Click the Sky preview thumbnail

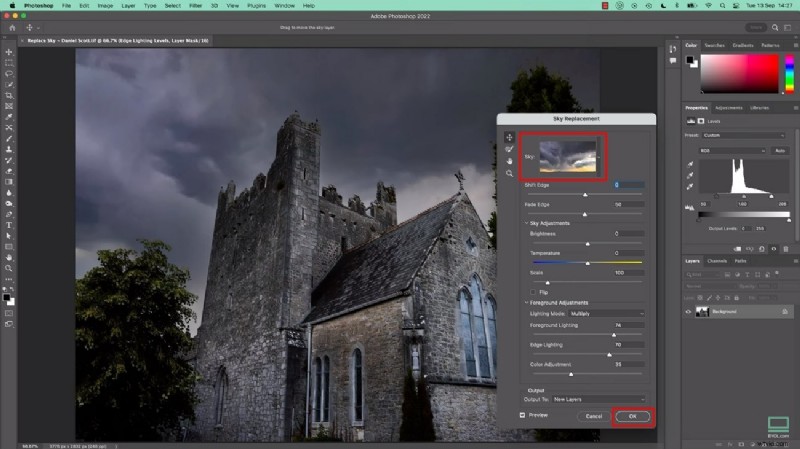pyautogui.click(x=567, y=156)
